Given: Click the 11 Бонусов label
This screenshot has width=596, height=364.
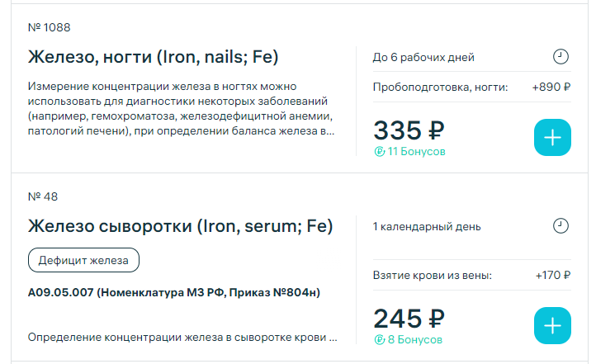Looking at the screenshot, I should click(416, 152).
